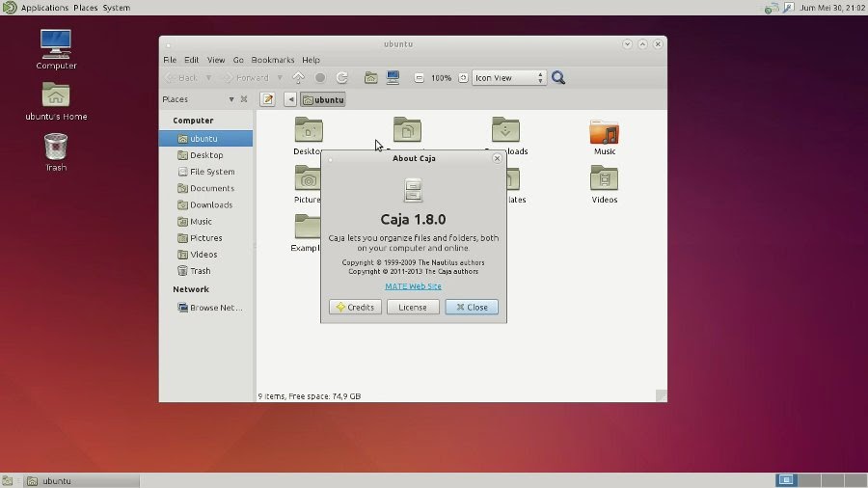Select Documents in sidebar
This screenshot has height=488, width=868.
[206, 188]
